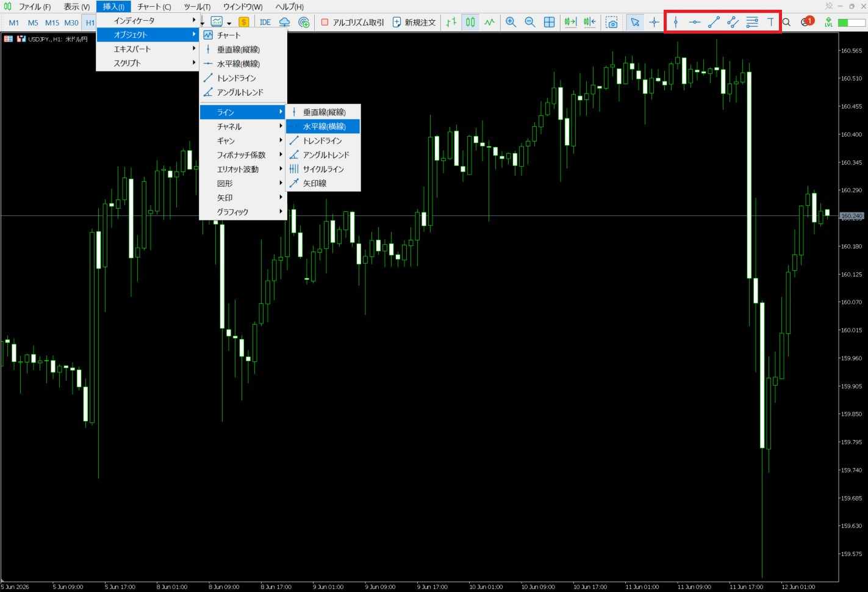Toggle chart shift from right edge

coord(590,23)
